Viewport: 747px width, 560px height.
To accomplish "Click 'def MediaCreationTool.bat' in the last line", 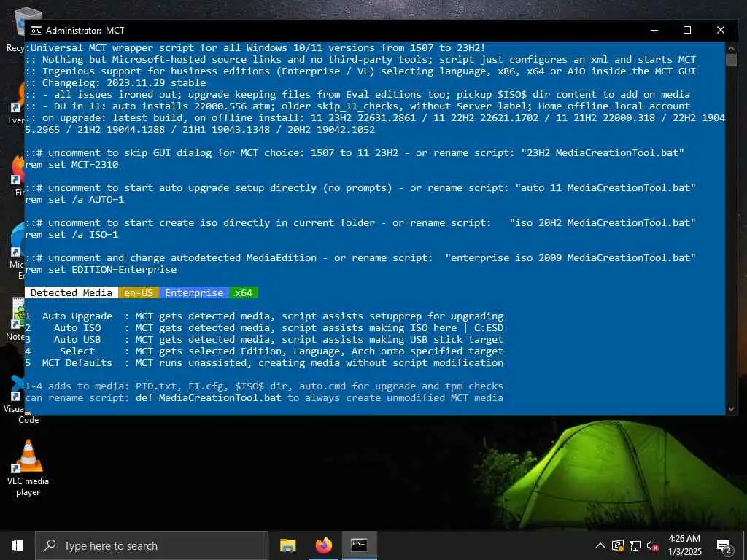I will (209, 397).
